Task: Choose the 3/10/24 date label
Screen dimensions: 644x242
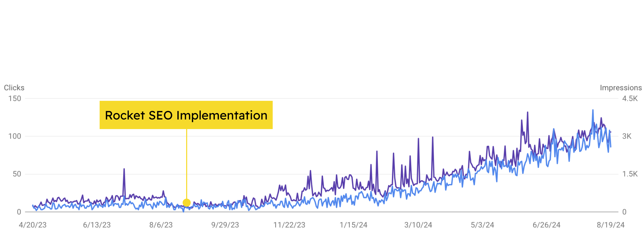Action: point(418,225)
